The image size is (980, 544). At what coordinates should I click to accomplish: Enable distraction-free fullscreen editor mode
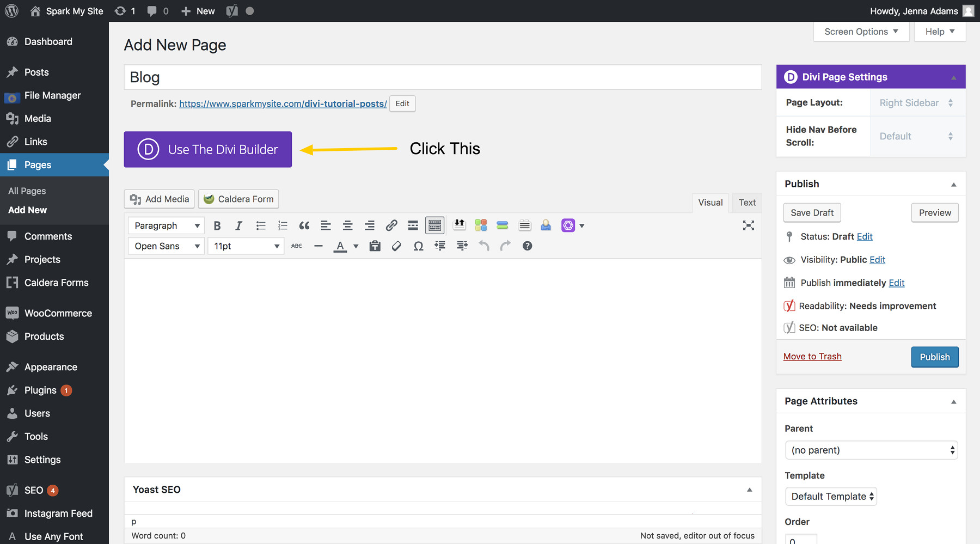pos(749,225)
